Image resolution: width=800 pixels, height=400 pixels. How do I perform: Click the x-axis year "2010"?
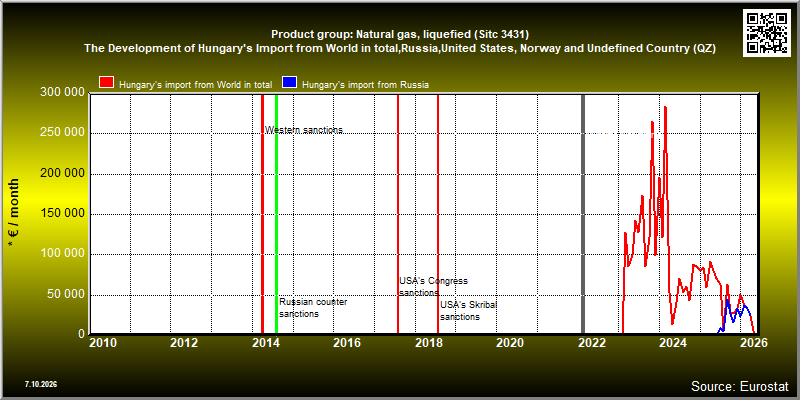pos(103,343)
